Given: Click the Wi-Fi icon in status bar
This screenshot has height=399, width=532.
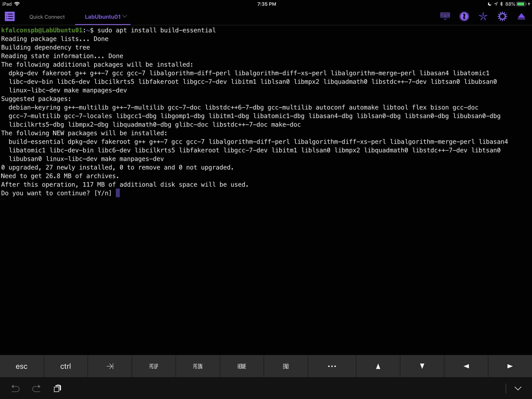Looking at the screenshot, I should click(17, 4).
